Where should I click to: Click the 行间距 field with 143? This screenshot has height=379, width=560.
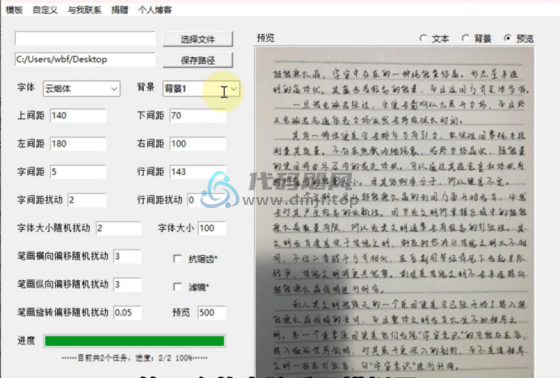point(198,172)
